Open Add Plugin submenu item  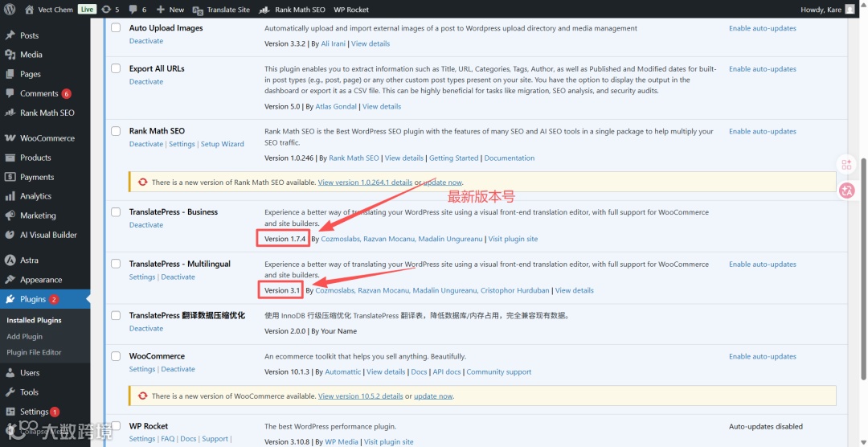(x=24, y=336)
